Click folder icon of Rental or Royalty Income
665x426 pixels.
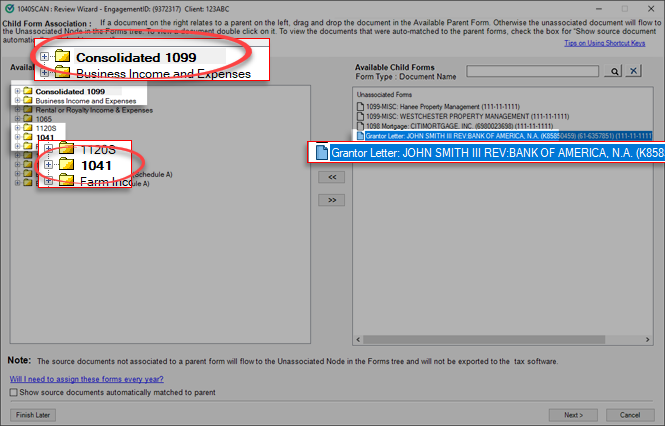point(28,109)
